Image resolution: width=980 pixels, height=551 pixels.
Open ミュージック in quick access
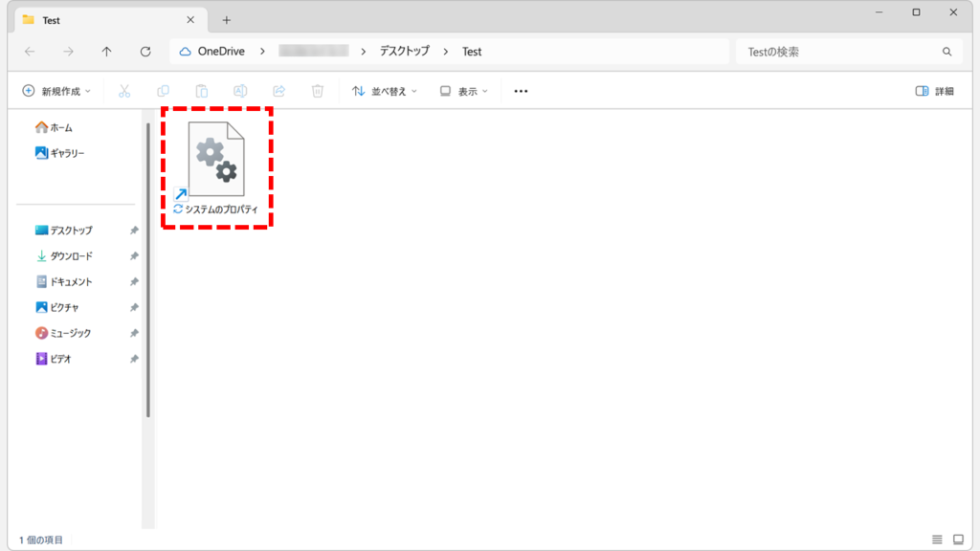coord(63,333)
